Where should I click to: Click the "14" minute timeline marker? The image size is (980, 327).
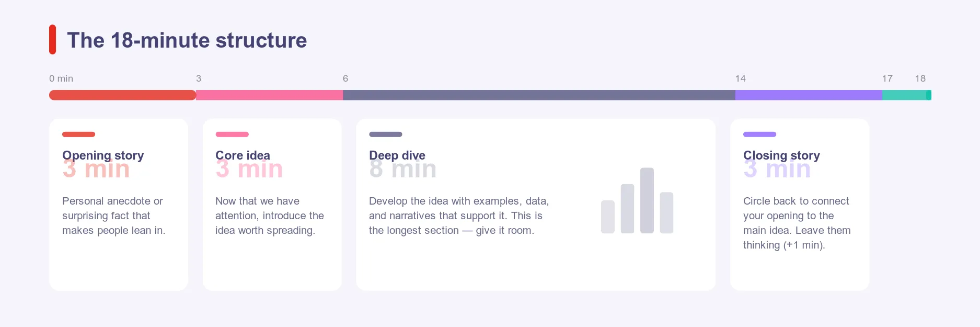[740, 78]
